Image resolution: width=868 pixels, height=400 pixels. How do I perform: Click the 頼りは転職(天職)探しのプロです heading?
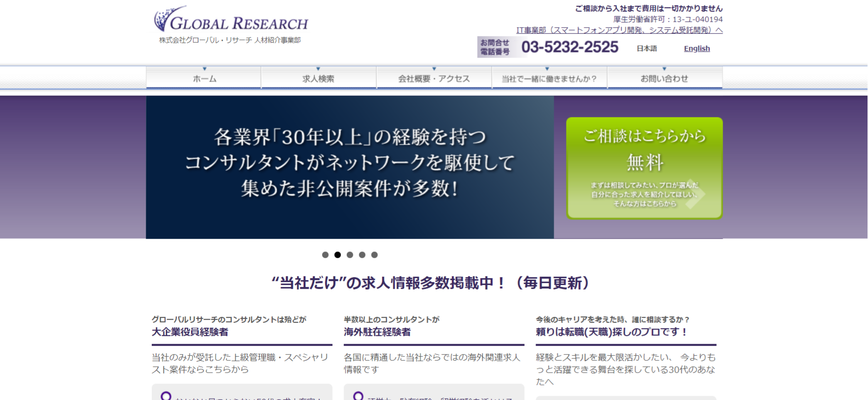pos(611,332)
